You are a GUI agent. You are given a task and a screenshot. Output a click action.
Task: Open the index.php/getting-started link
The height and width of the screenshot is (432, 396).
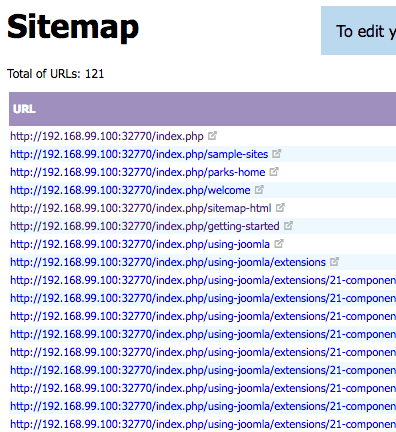(x=145, y=226)
